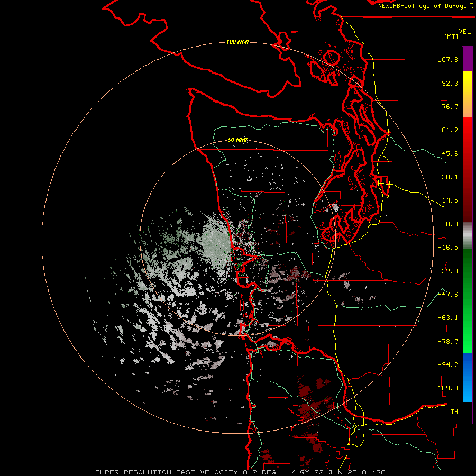Click the -94.2 velocity scale value
This screenshot has width=476, height=476.
click(x=448, y=365)
